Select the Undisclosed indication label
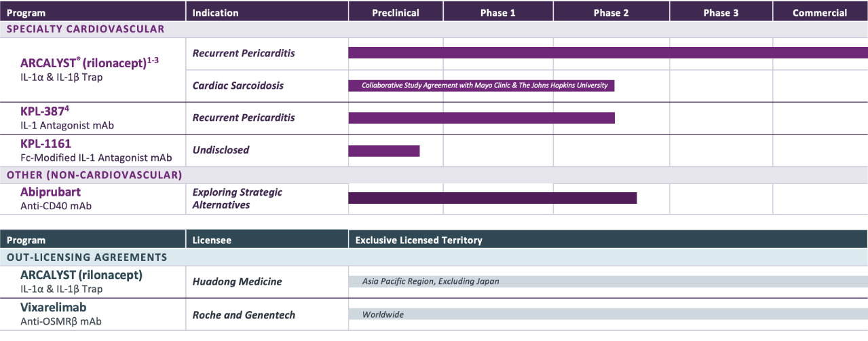This screenshot has width=868, height=341. click(221, 149)
